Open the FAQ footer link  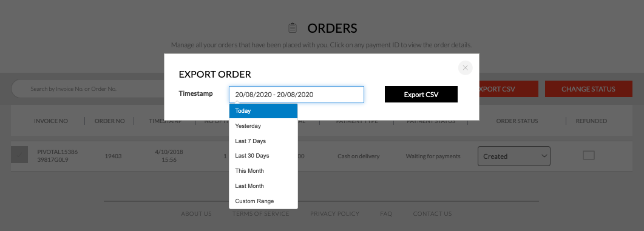[x=386, y=214]
